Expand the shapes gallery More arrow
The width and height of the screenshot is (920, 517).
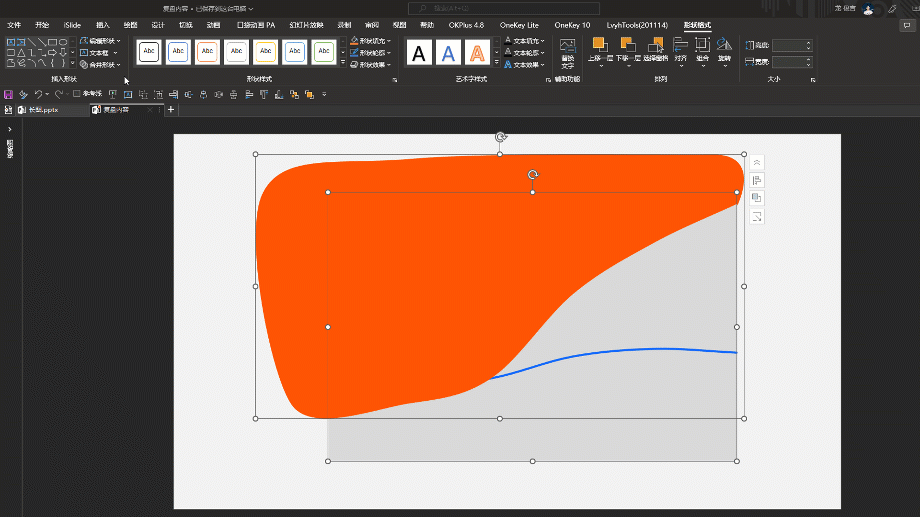(73, 63)
